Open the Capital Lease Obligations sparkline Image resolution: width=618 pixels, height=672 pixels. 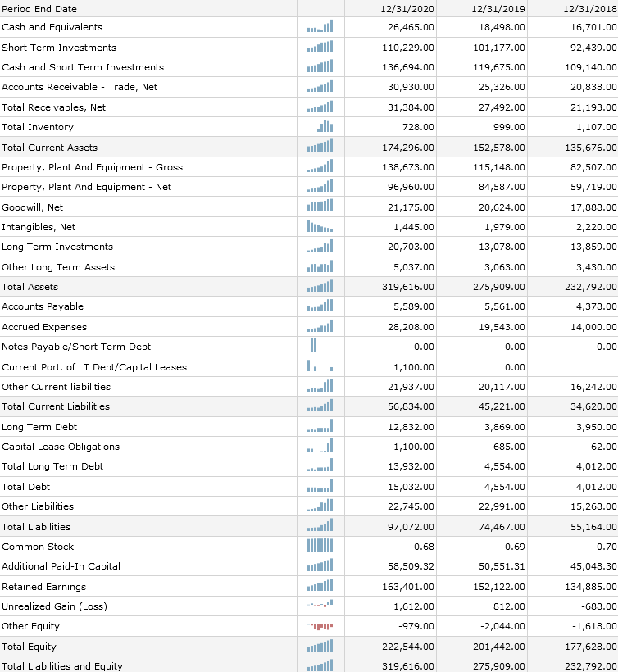320,447
